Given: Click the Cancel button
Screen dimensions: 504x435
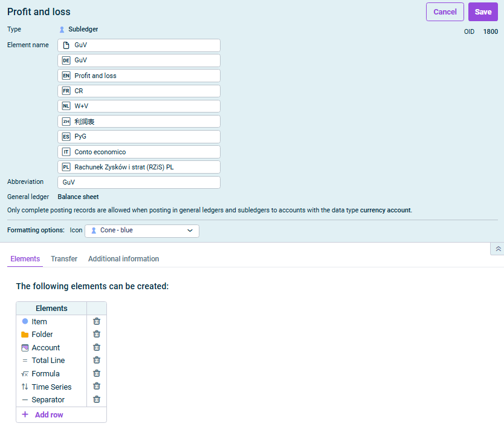Looking at the screenshot, I should tap(445, 12).
